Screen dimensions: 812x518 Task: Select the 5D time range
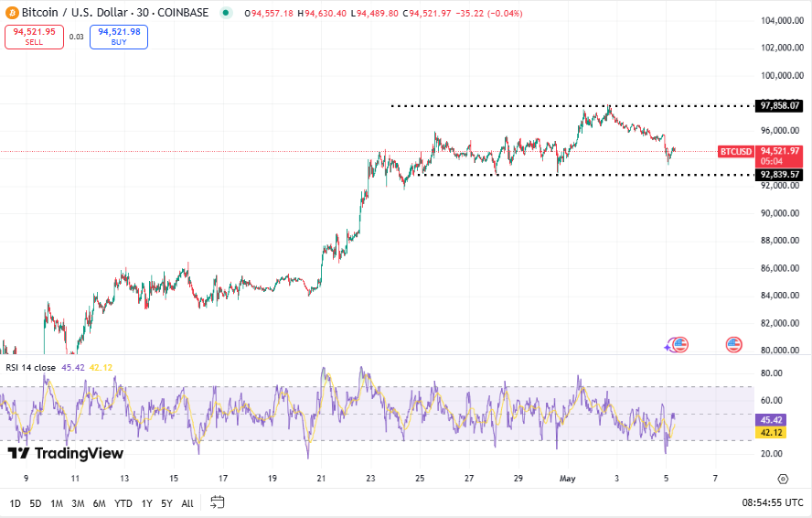[x=36, y=503]
